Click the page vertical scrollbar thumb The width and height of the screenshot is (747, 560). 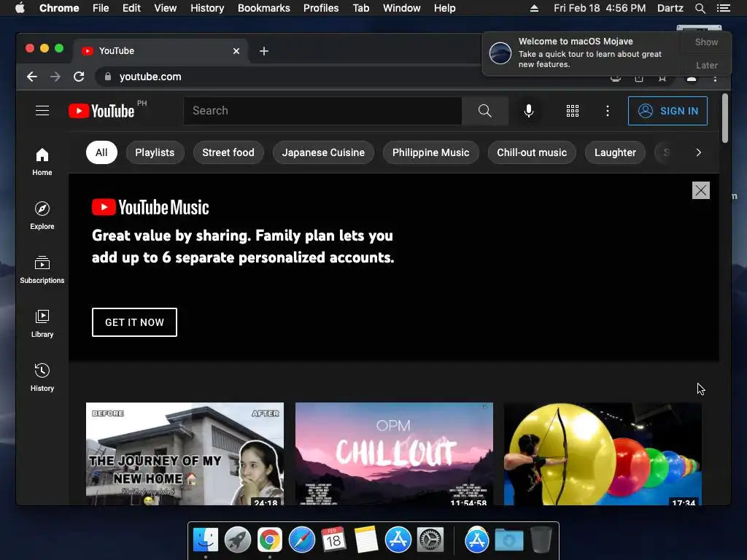tap(725, 118)
